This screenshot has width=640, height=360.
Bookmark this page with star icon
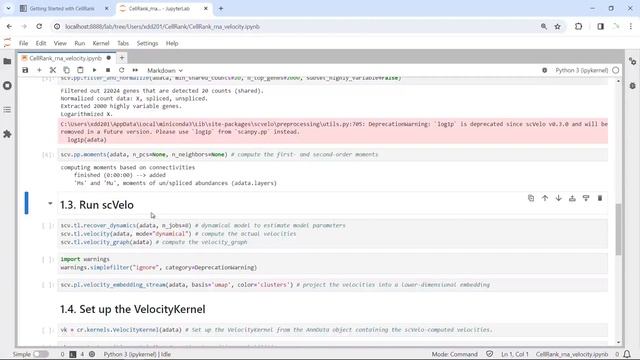(x=558, y=27)
